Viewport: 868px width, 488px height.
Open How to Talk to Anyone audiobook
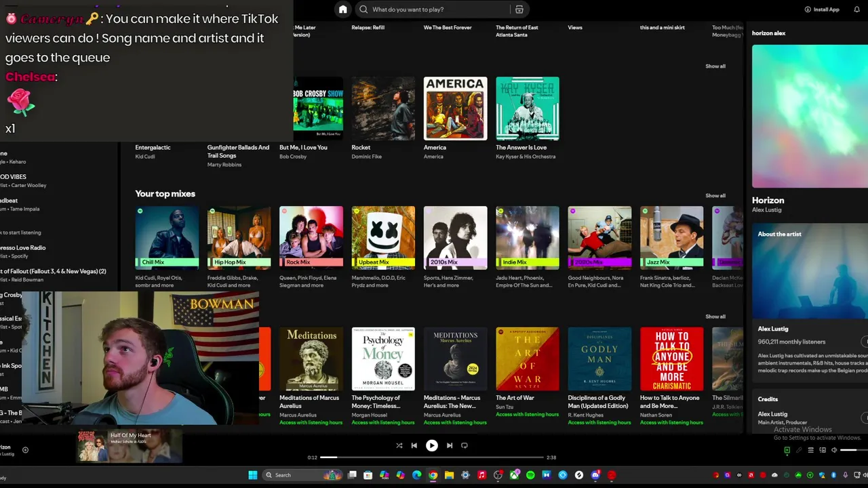click(672, 359)
